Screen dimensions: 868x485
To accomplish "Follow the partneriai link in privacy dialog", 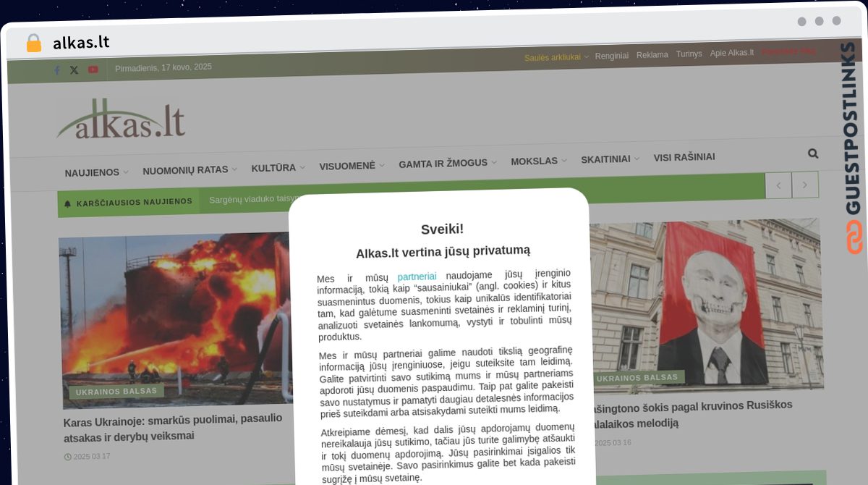I will pyautogui.click(x=417, y=277).
